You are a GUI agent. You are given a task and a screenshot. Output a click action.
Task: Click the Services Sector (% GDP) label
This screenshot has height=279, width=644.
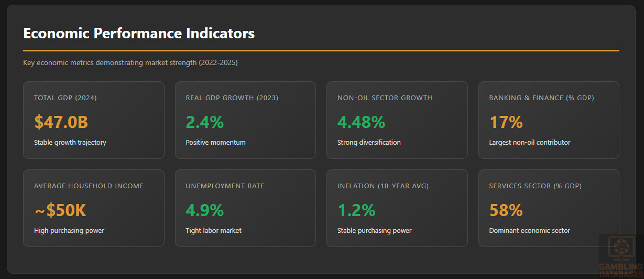(x=535, y=186)
